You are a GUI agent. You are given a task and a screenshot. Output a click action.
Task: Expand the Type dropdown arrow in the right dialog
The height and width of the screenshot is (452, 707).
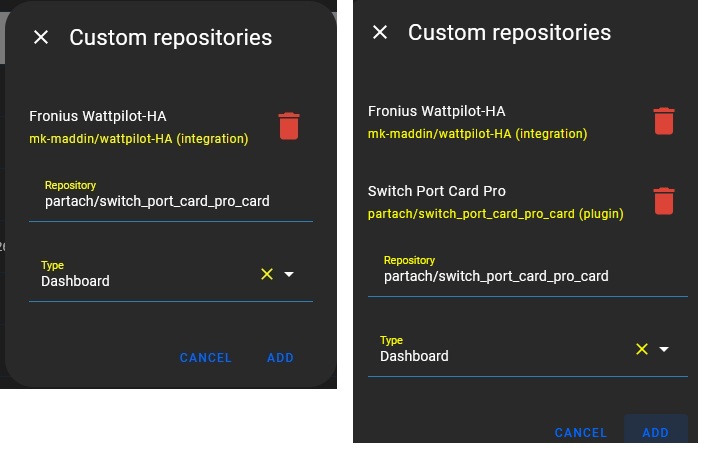(x=664, y=349)
